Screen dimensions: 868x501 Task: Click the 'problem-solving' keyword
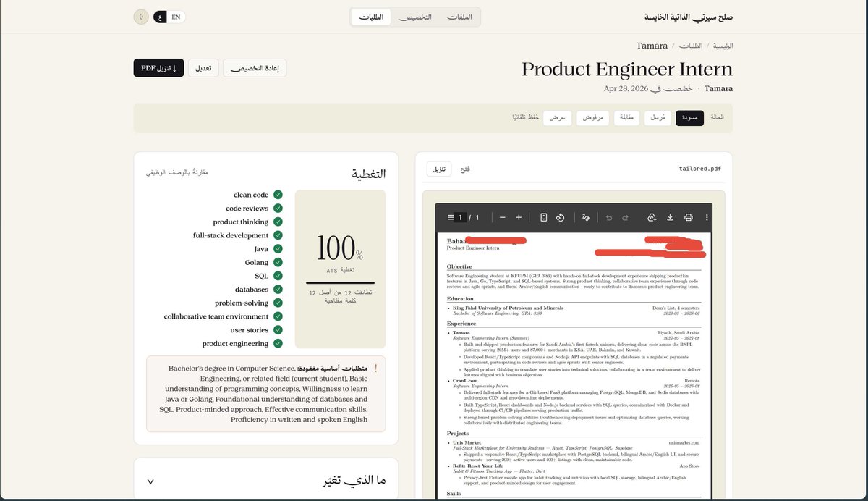point(242,303)
